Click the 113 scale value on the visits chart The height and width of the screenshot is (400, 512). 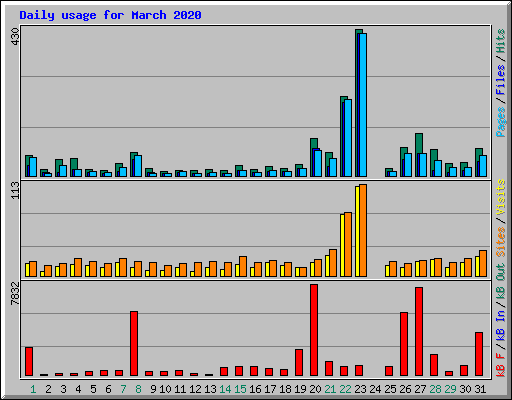pos(15,190)
